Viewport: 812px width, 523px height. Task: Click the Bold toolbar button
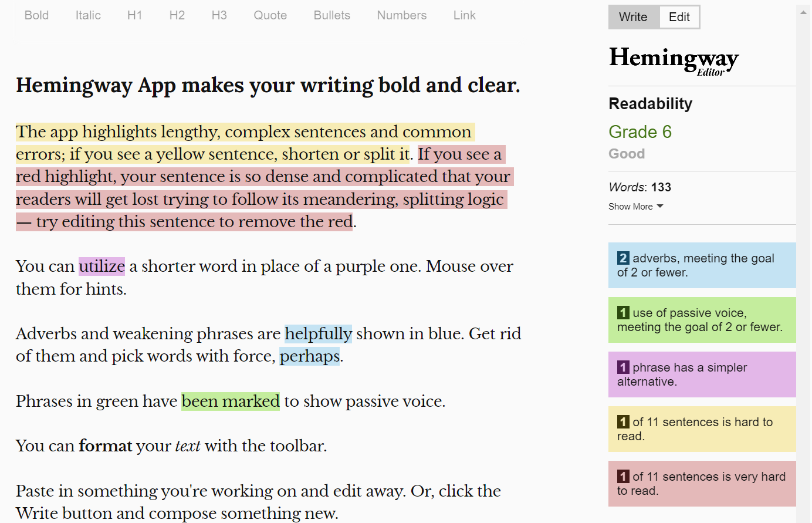pos(36,15)
